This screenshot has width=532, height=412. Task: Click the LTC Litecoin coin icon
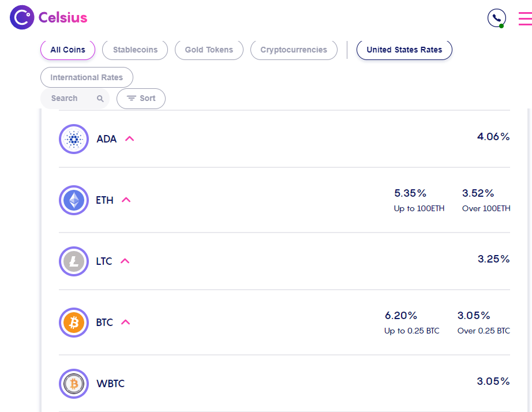[x=74, y=261]
